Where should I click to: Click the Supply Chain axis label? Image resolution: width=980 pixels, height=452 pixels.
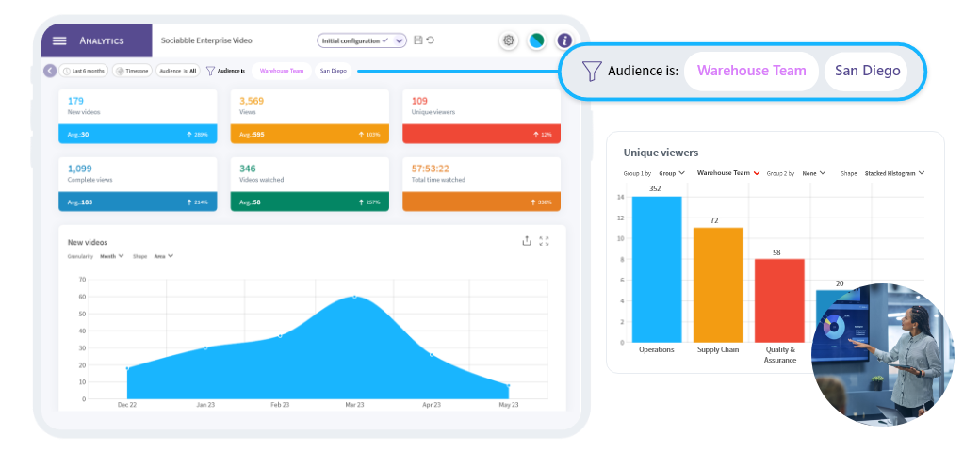pos(718,349)
